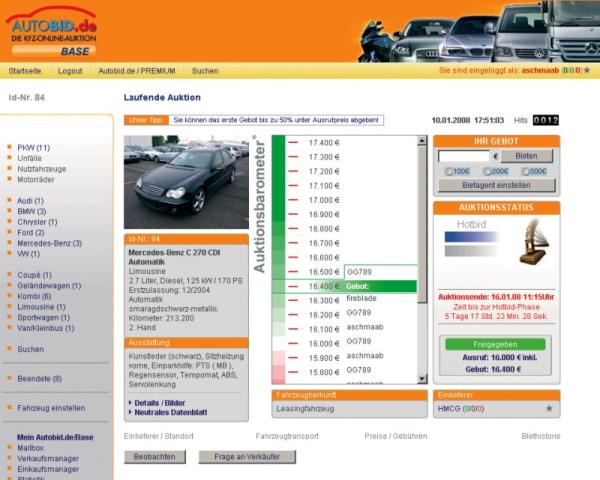Click the Hotbid auction hammer icon
Screen dimensions: 600x480
point(534,241)
